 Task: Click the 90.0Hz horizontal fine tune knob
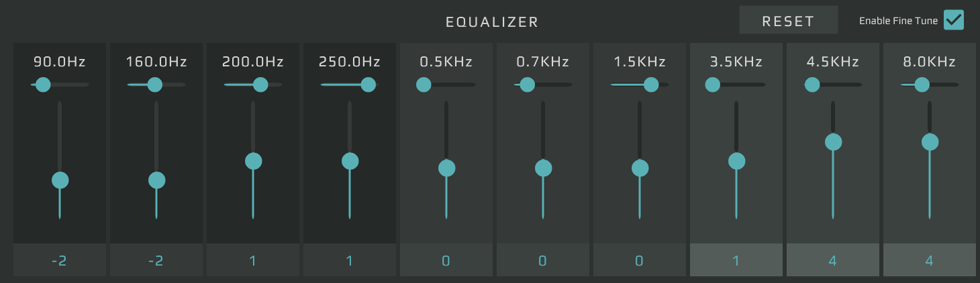(43, 84)
